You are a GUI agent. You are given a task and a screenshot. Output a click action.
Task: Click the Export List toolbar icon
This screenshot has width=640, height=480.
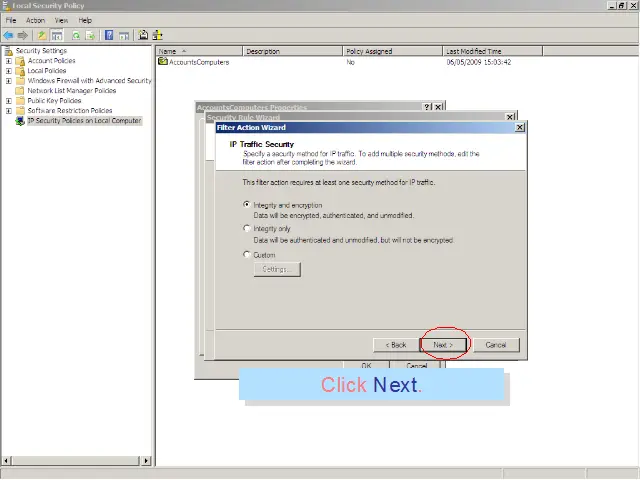pyautogui.click(x=90, y=35)
